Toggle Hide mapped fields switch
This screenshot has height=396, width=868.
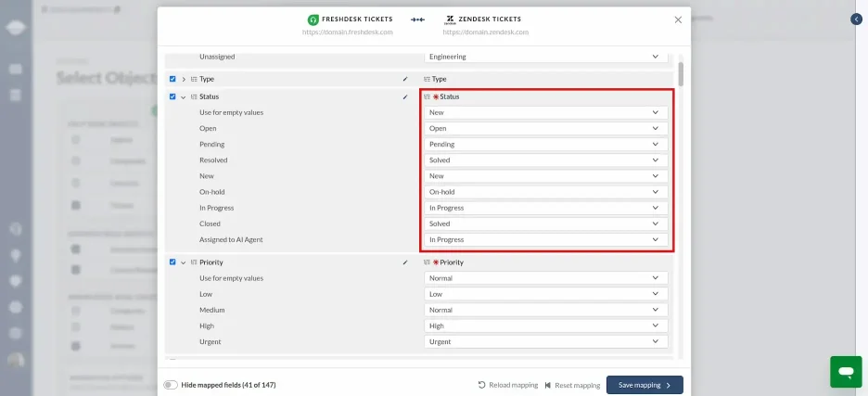171,385
